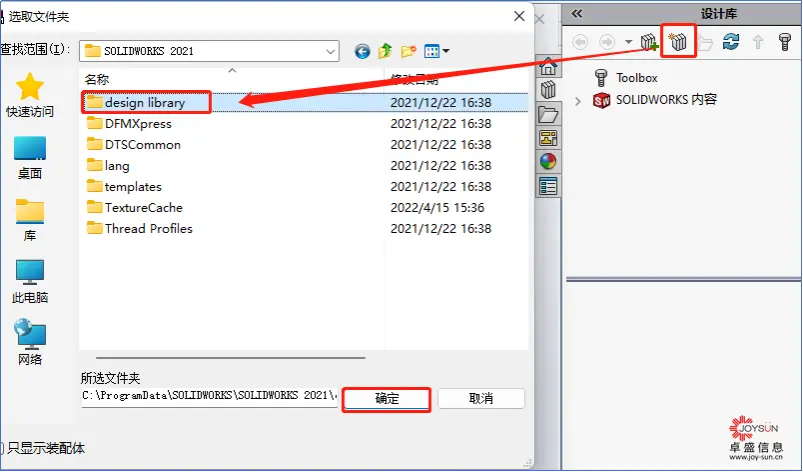Click the 确定 button
This screenshot has height=472, width=803.
click(387, 399)
